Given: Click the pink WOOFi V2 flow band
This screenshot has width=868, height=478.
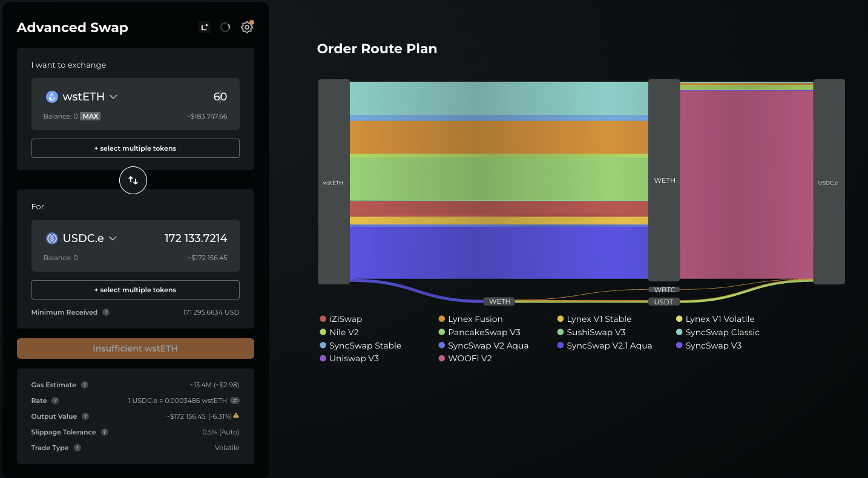Looking at the screenshot, I should pos(746,185).
